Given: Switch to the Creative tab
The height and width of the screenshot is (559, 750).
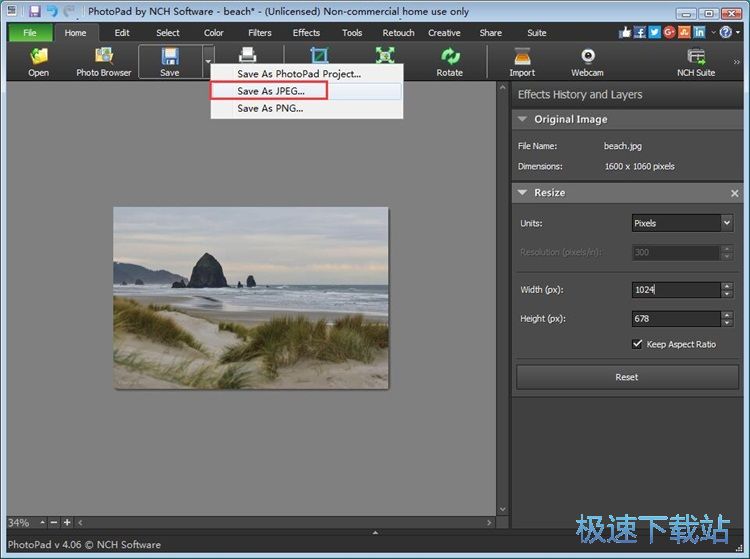Looking at the screenshot, I should pos(444,33).
